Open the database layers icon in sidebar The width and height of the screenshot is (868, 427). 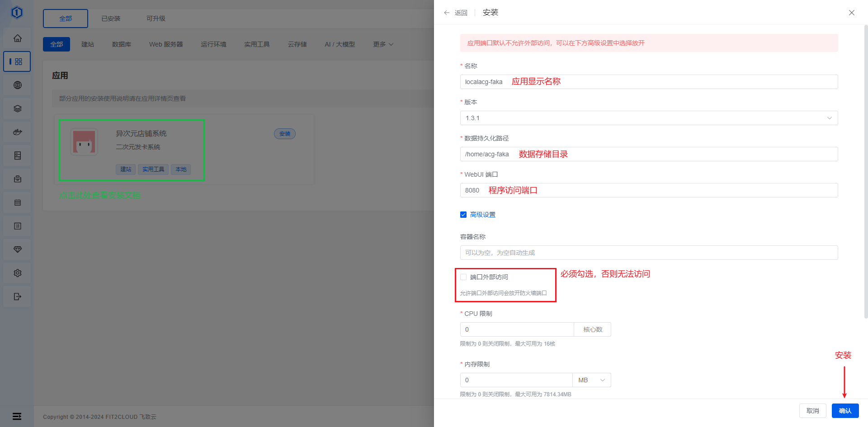click(18, 109)
